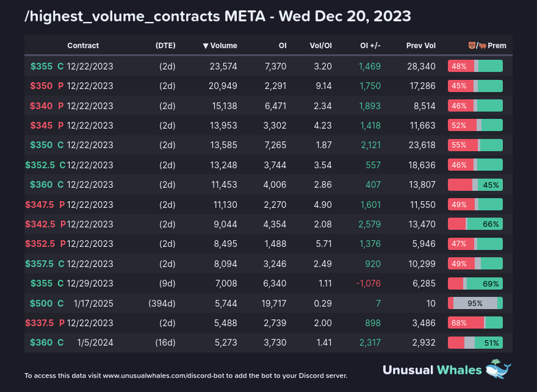Select the $500 C 1/17/2025 contract
The width and height of the screenshot is (537, 392).
[71, 303]
